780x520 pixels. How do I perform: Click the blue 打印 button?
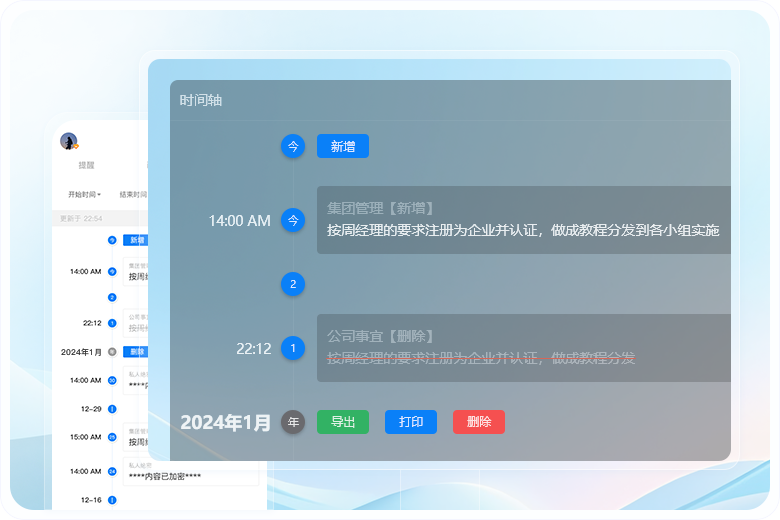tap(411, 422)
